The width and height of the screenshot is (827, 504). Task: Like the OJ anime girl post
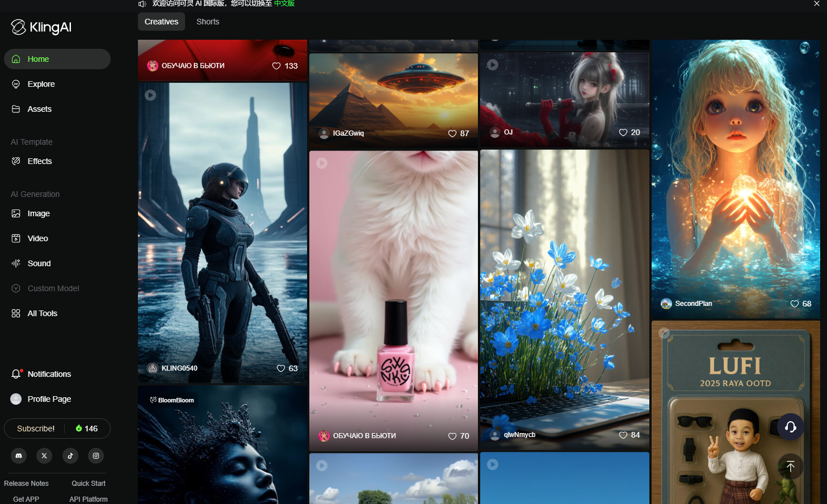coord(623,132)
